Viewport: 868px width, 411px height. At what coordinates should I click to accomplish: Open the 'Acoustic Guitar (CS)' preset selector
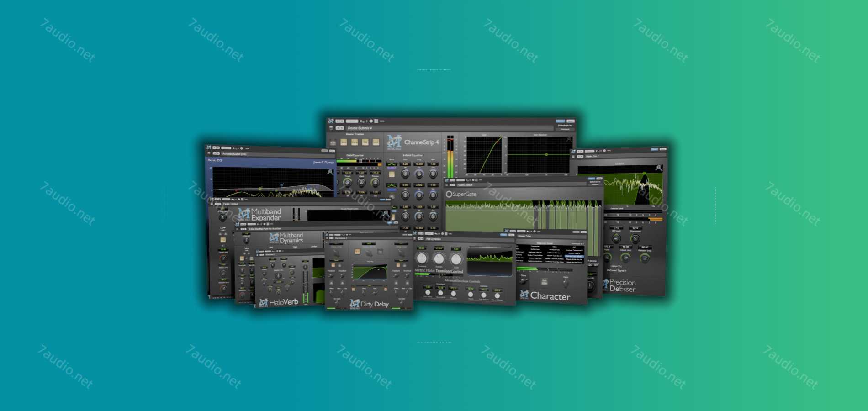[278, 154]
